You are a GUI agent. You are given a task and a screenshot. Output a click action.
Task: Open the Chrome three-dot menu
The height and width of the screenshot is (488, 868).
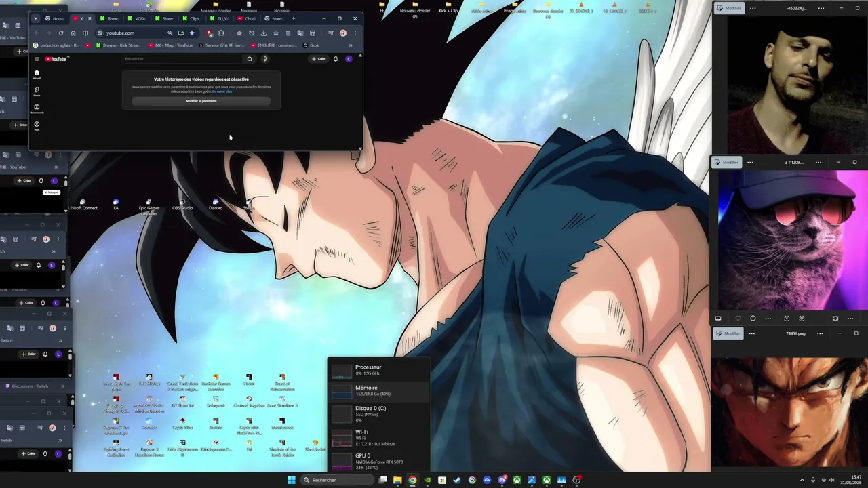(355, 33)
